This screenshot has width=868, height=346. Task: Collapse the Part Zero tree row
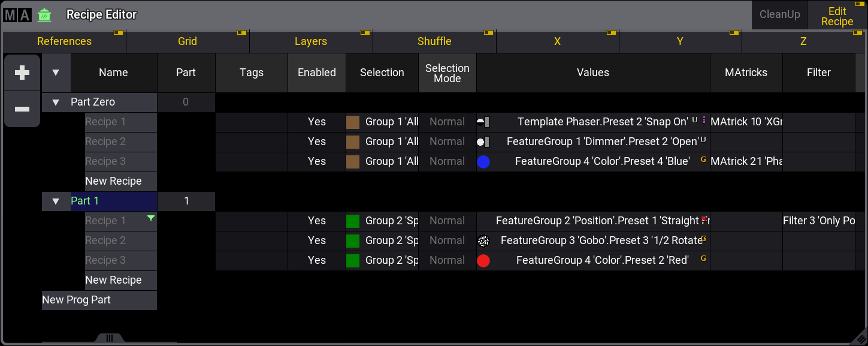coord(56,103)
